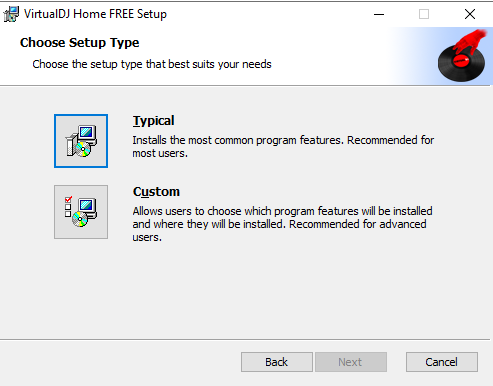Click the 'Installs the most common program features' description
Viewport: 493px width, 386px height.
(x=283, y=147)
